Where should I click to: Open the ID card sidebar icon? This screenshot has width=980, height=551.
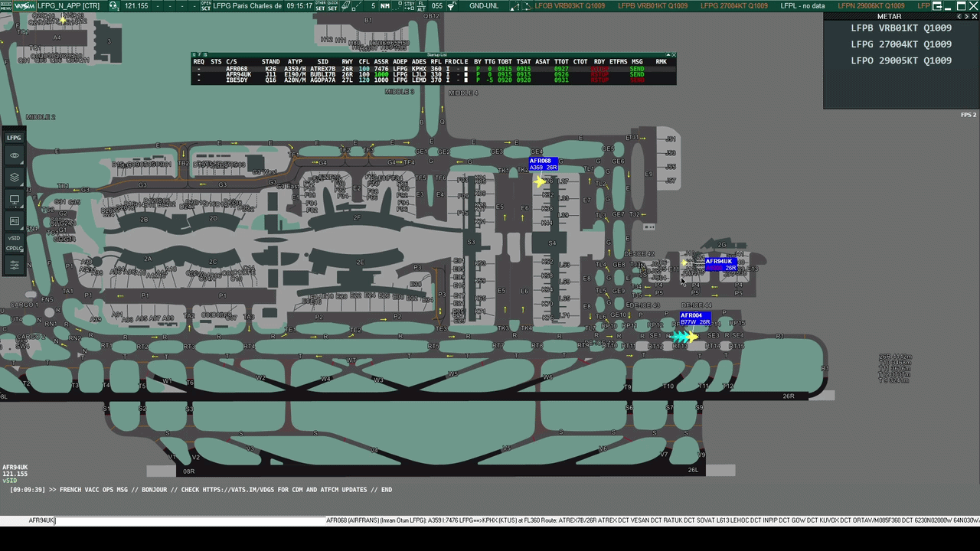point(14,221)
